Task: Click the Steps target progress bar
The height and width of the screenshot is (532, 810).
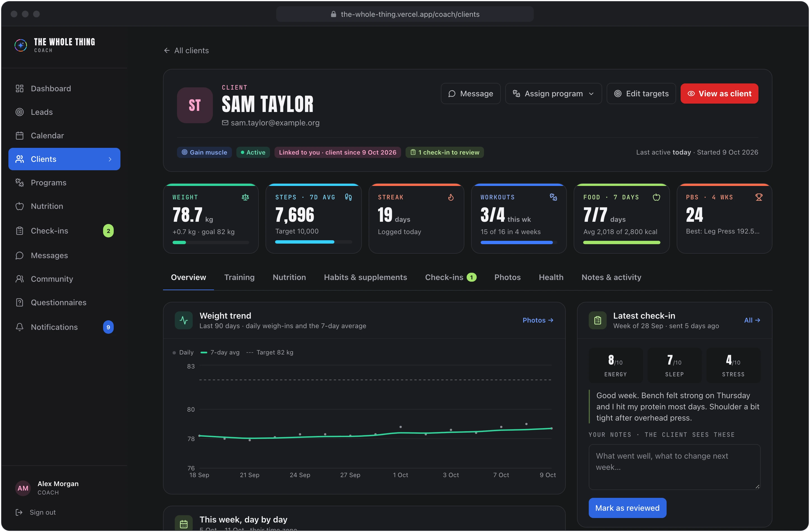Action: click(x=313, y=242)
